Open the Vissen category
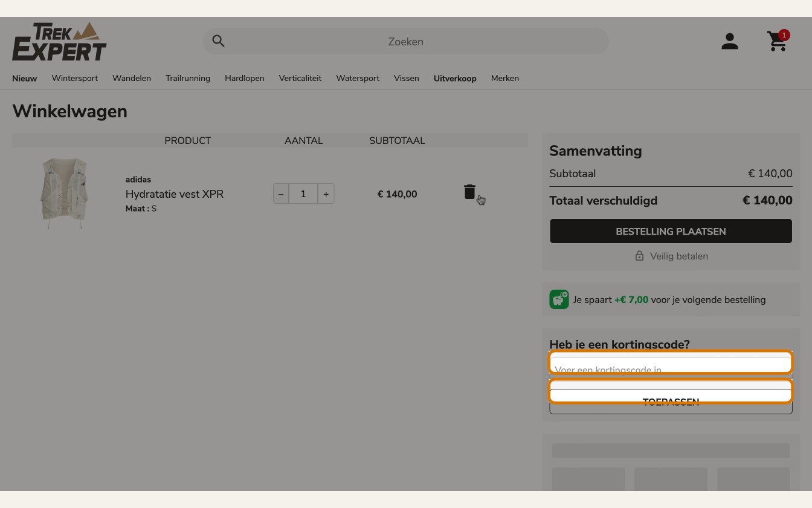This screenshot has width=812, height=508. click(407, 78)
